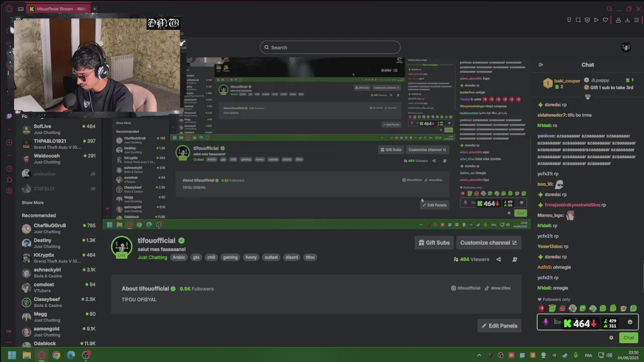Open the tifouofficial Instagram link
This screenshot has width=644, height=362.
(x=465, y=288)
